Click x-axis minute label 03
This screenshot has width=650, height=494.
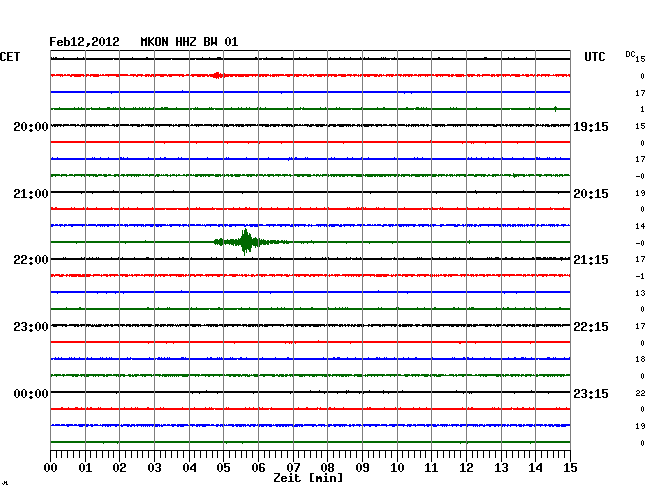pos(154,468)
